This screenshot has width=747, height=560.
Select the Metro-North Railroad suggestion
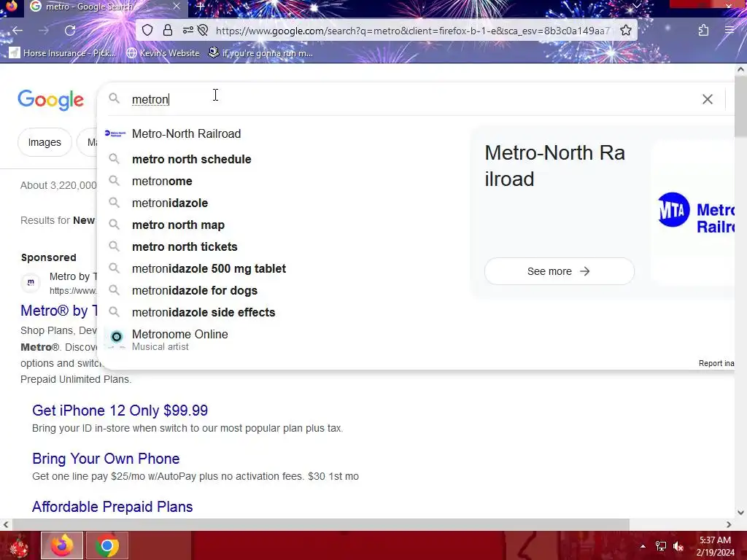pyautogui.click(x=186, y=134)
